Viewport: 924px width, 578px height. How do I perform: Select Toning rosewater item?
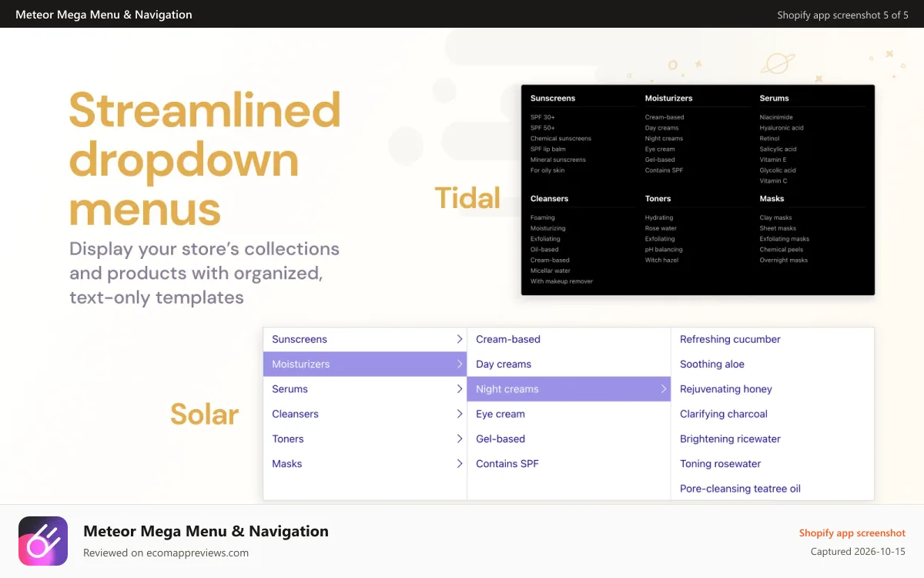[721, 464]
